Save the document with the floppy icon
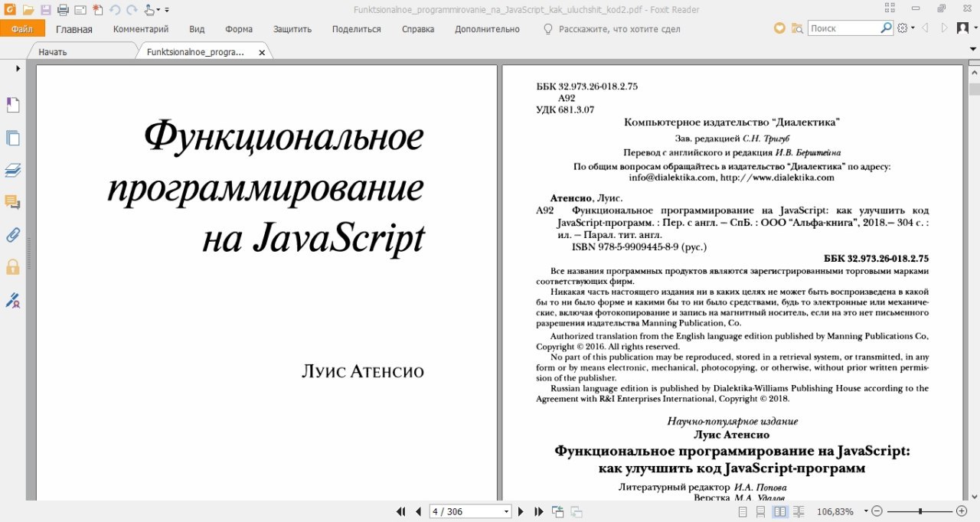 pos(45,10)
